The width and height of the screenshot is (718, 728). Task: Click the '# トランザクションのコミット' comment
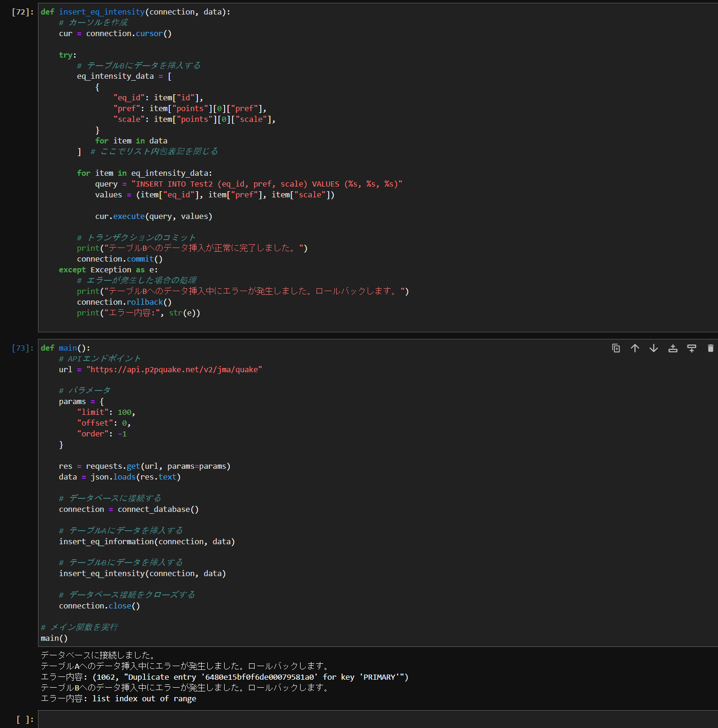[x=136, y=238]
